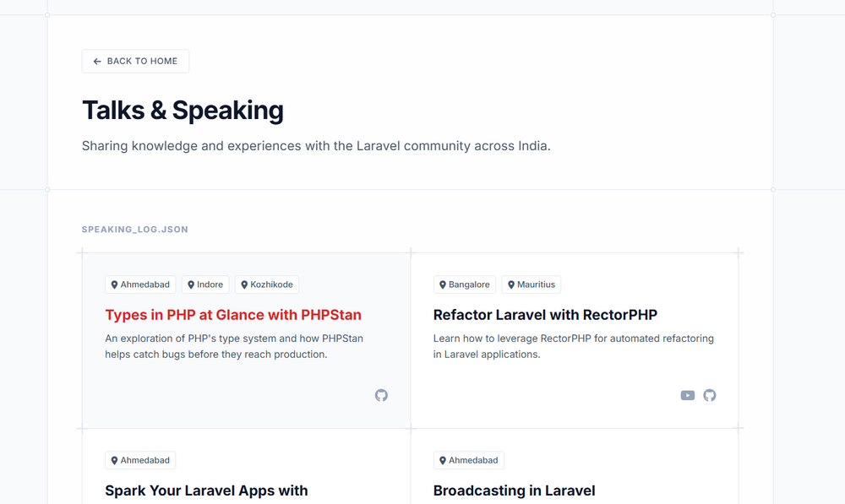Open GitHub repo icon on RectorPHP card
This screenshot has height=504, width=845.
(x=710, y=395)
